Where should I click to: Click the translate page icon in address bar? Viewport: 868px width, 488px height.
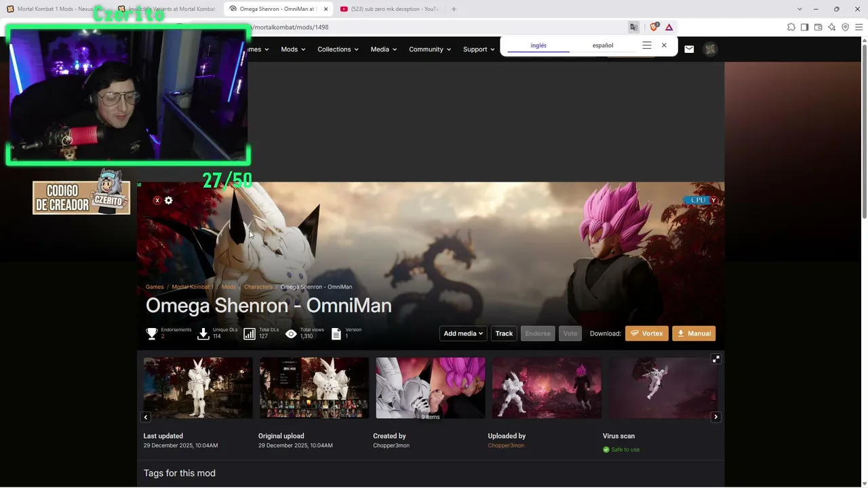click(634, 27)
